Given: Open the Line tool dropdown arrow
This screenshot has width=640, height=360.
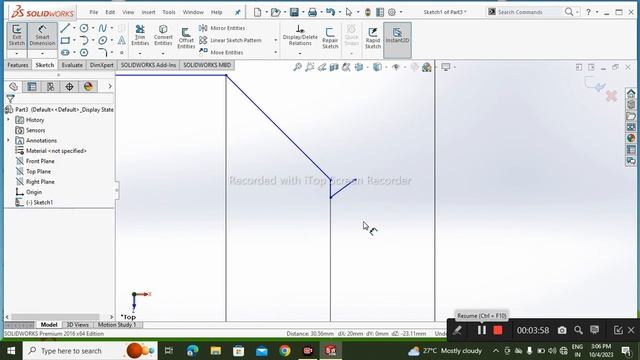Looking at the screenshot, I should coord(74,28).
